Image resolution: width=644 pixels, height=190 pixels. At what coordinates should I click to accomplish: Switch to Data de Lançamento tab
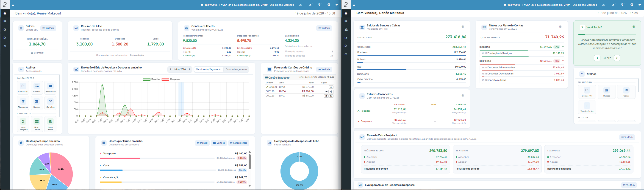[x=236, y=69]
